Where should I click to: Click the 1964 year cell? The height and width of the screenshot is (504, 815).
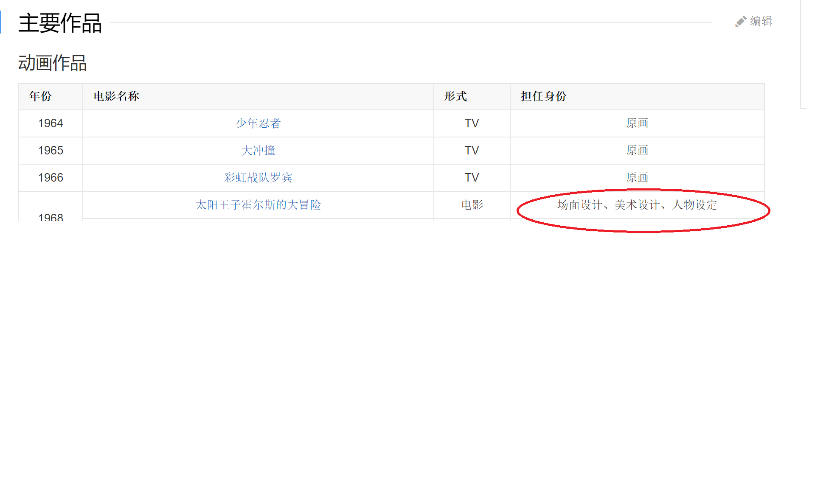click(51, 123)
